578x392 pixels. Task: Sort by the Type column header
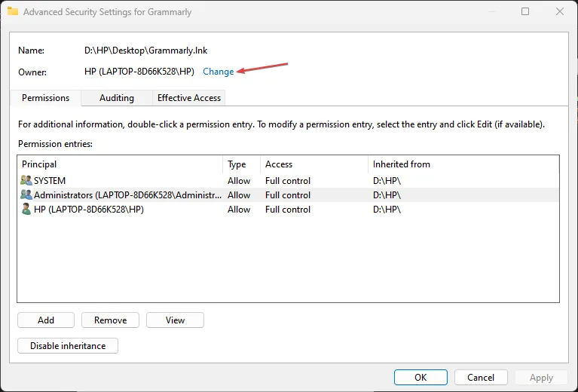point(241,164)
